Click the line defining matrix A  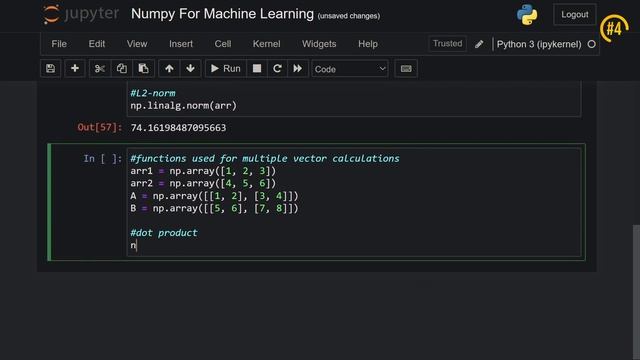(x=214, y=196)
